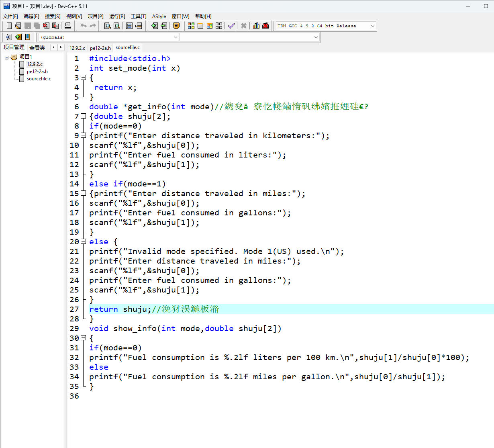The width and height of the screenshot is (494, 448).
Task: Click line 27 'return shuju;' in editor
Action: (x=120, y=309)
